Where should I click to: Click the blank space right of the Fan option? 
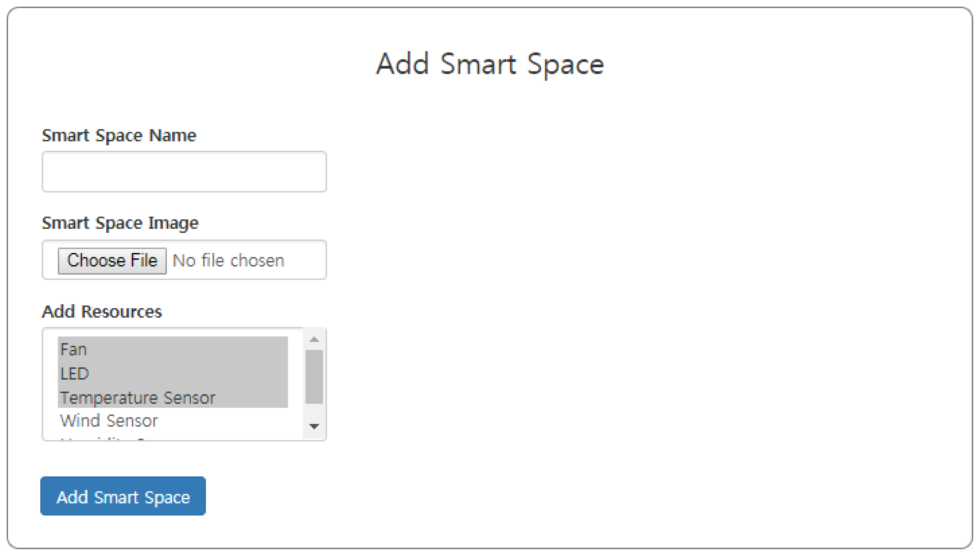[x=191, y=349]
